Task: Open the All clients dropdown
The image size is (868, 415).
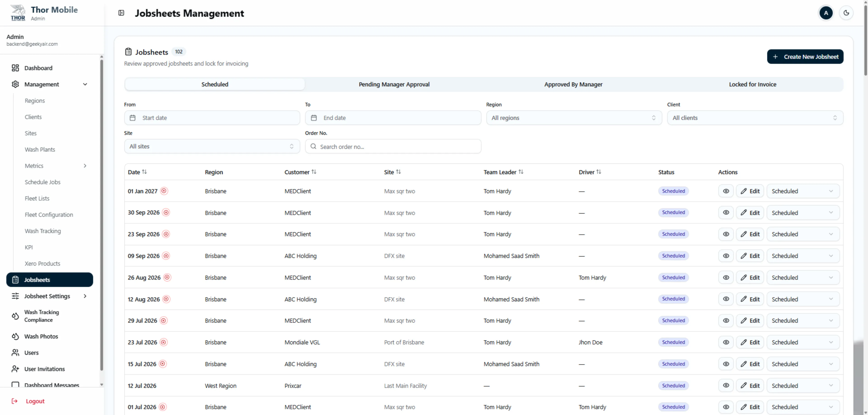Action: 755,118
